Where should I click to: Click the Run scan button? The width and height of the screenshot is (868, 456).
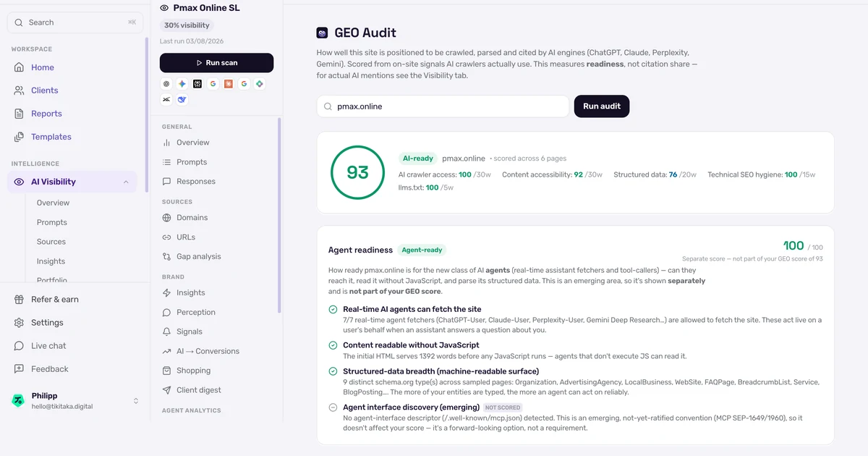216,63
